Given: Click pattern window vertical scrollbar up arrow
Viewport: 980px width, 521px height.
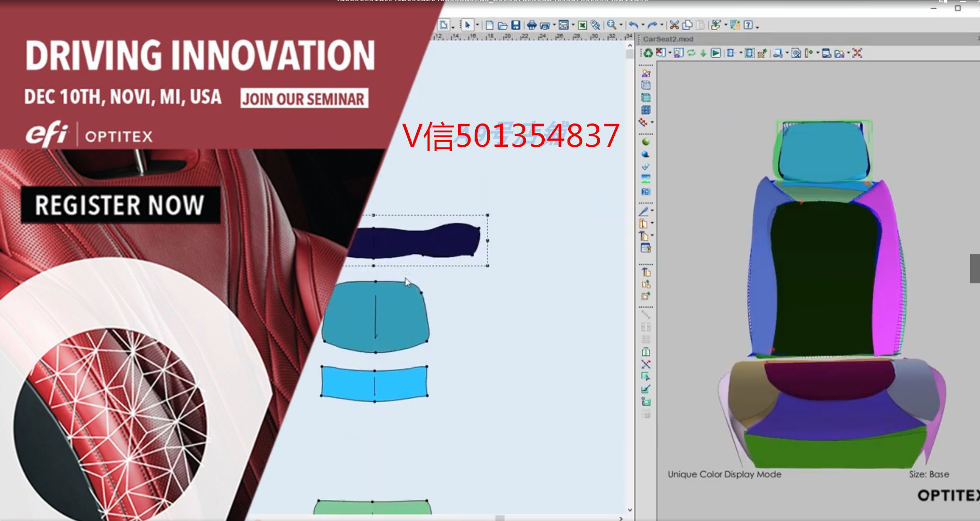Looking at the screenshot, I should tap(630, 46).
